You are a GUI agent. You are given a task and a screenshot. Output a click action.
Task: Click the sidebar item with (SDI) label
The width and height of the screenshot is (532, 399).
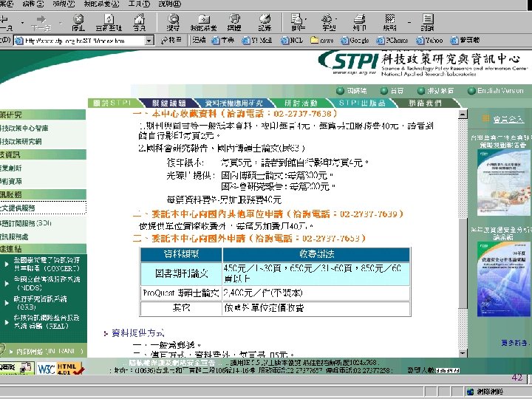26,223
